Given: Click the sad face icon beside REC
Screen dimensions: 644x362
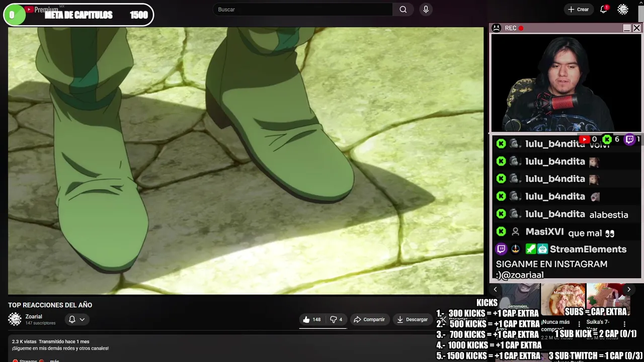Looking at the screenshot, I should pyautogui.click(x=496, y=28).
